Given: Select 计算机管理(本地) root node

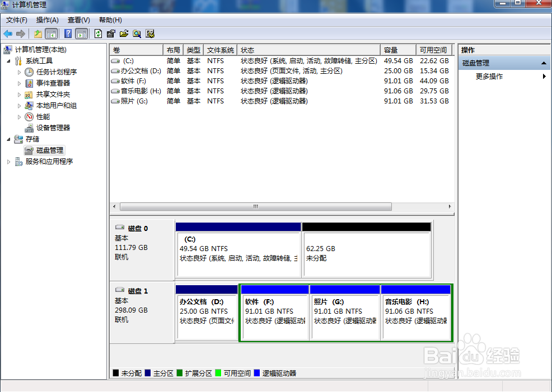Looking at the screenshot, I should pyautogui.click(x=40, y=50).
